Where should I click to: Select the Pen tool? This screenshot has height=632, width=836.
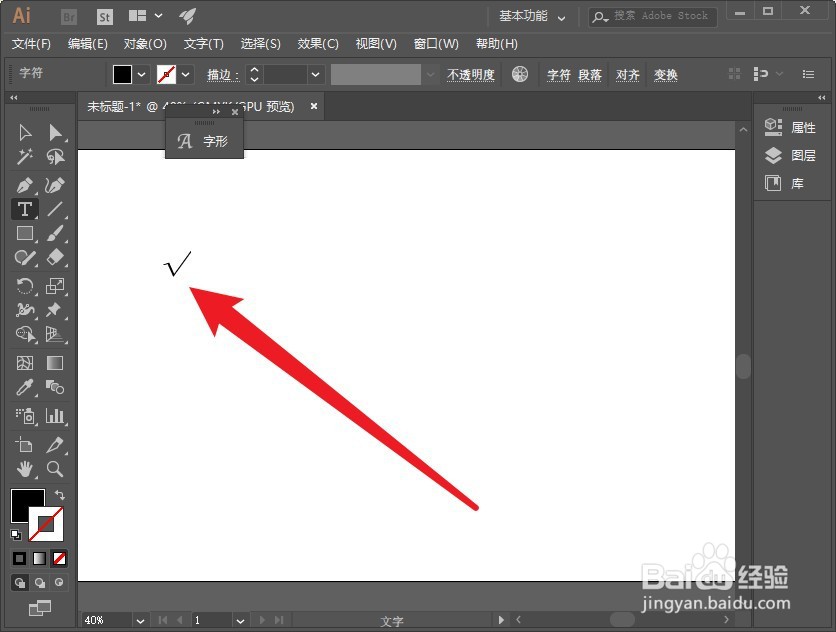[25, 185]
